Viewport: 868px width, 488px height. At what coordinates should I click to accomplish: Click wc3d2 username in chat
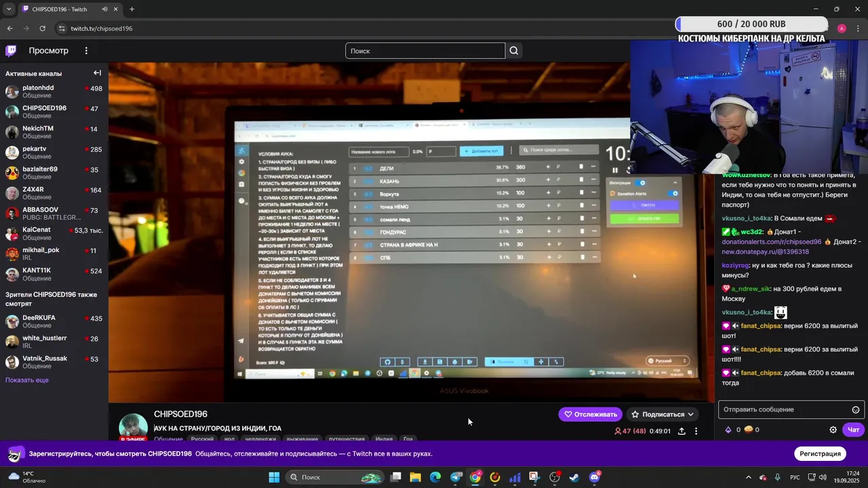tap(751, 232)
